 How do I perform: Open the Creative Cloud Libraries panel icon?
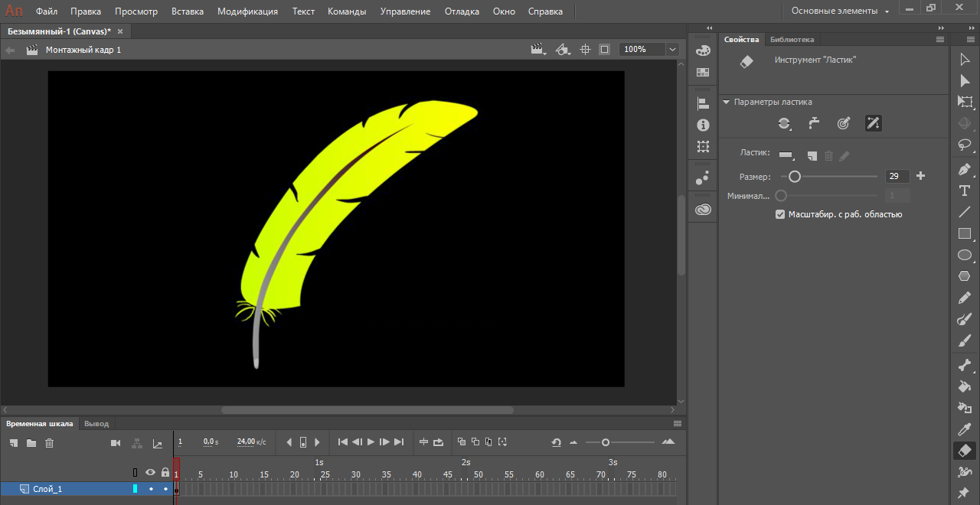coord(703,209)
